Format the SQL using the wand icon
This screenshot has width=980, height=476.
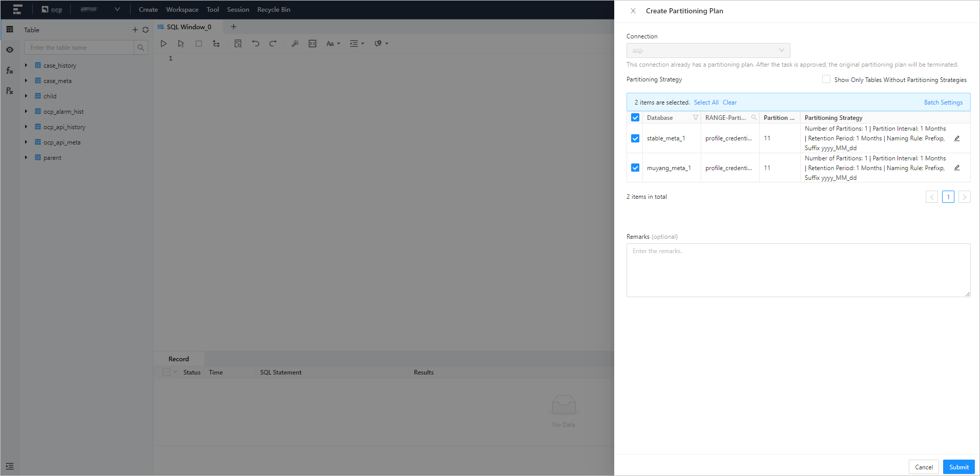click(x=295, y=44)
